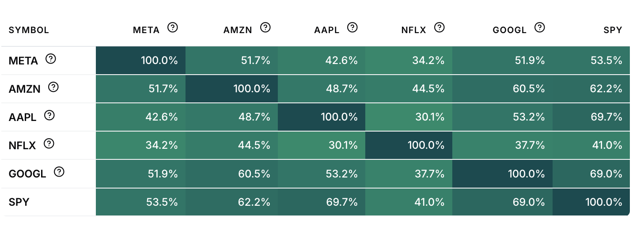Open info icon next to AAPL row label
644x234 pixels.
point(49,116)
